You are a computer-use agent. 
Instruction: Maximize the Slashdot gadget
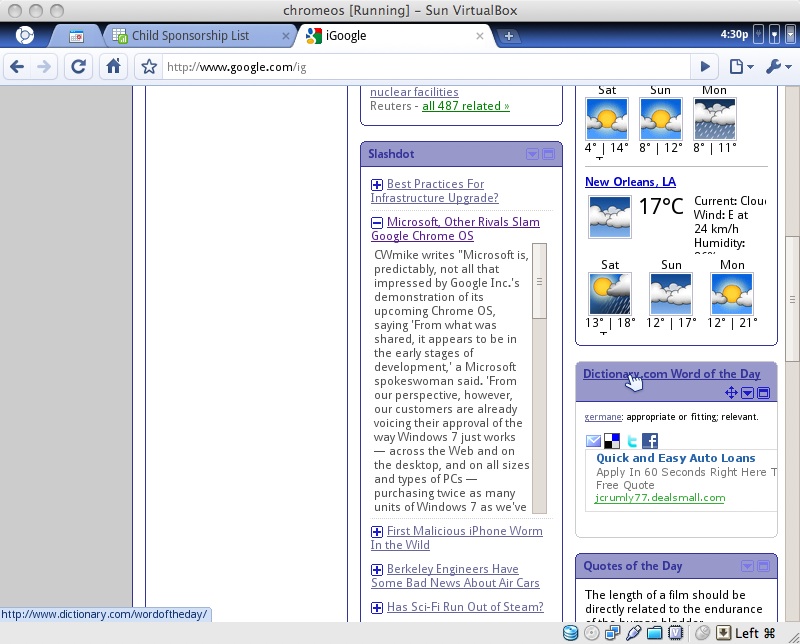(548, 154)
